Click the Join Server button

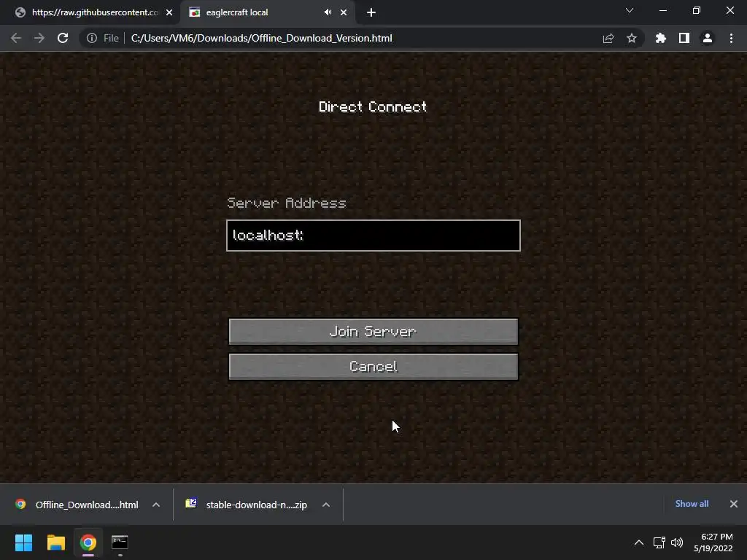click(x=373, y=332)
